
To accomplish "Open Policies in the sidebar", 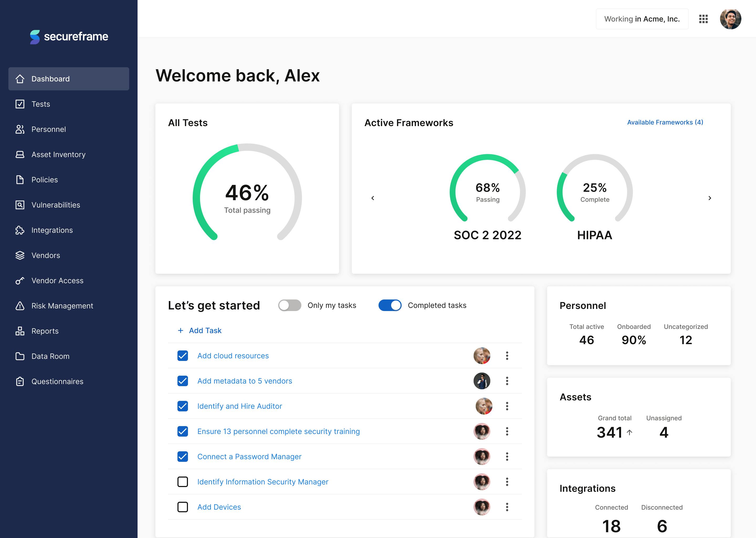I will tap(45, 180).
